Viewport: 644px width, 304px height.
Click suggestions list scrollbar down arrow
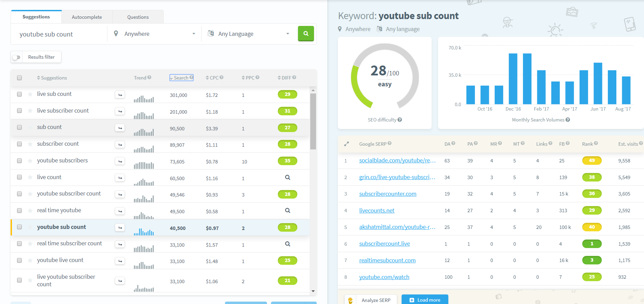(x=313, y=291)
